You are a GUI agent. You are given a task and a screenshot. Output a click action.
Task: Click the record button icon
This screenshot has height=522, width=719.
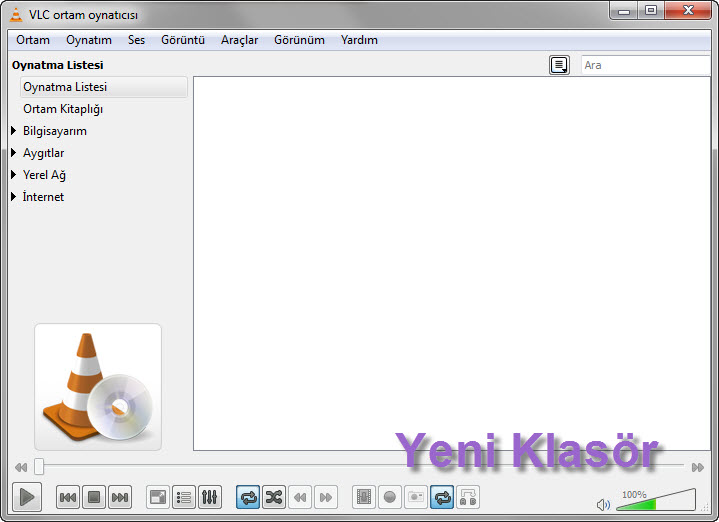390,497
